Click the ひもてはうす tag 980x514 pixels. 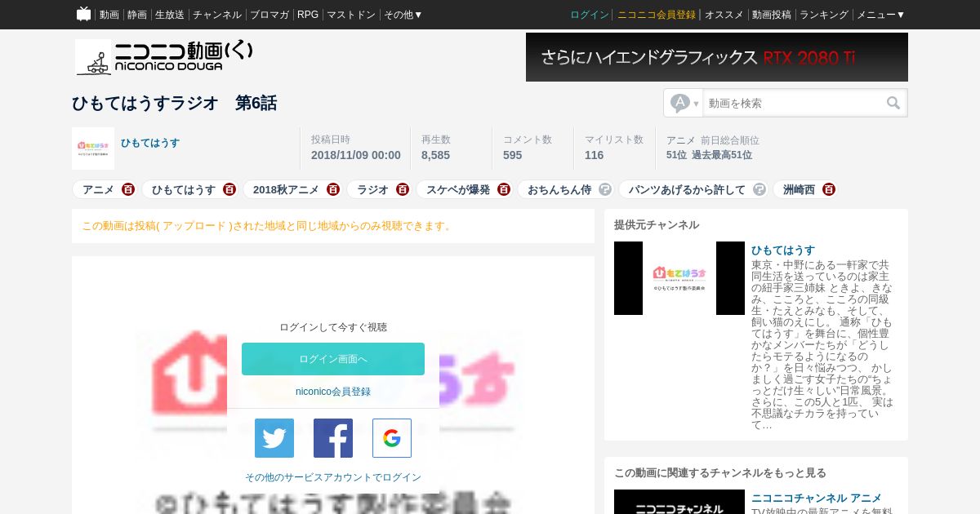coord(184,189)
